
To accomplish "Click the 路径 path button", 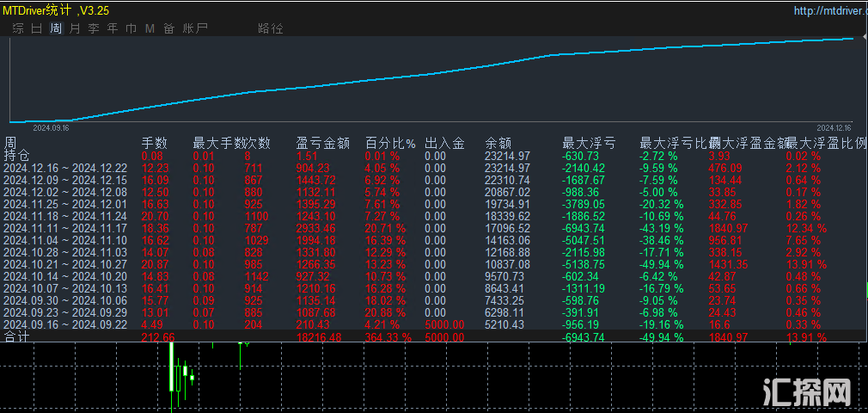I will 270,28.
